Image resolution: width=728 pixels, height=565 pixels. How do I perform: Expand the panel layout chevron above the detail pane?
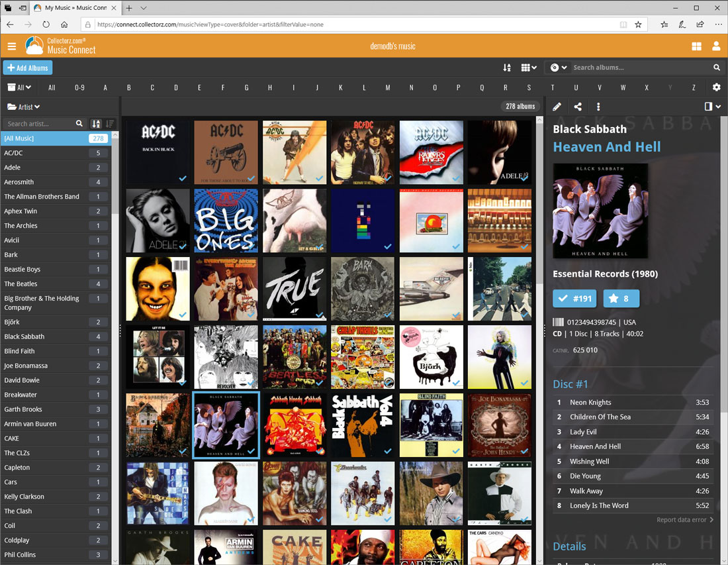[713, 106]
